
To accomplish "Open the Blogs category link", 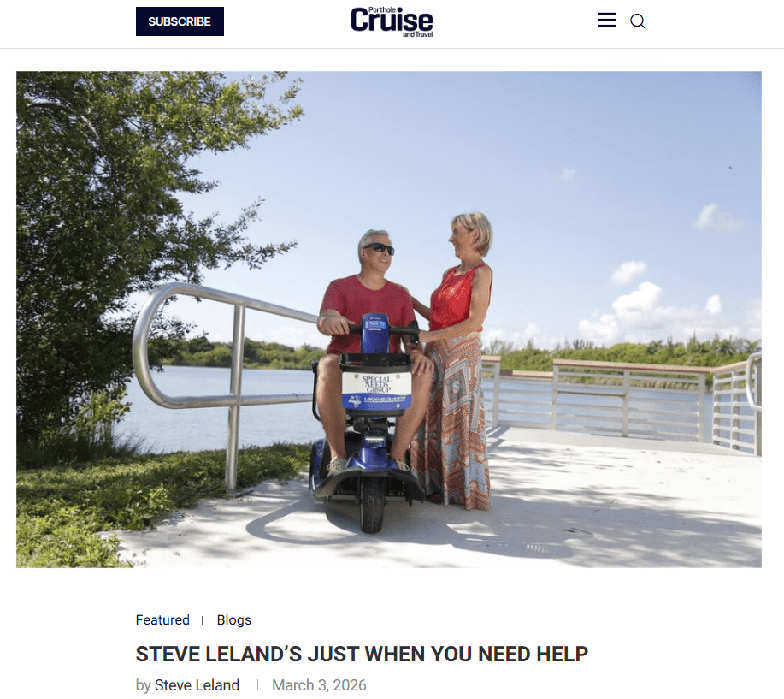I will [x=234, y=620].
